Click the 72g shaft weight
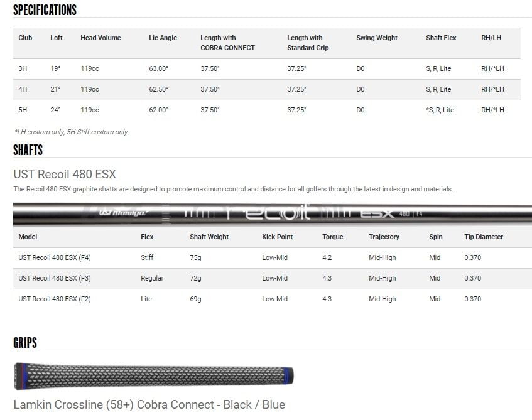This screenshot has width=532, height=420. click(x=195, y=278)
